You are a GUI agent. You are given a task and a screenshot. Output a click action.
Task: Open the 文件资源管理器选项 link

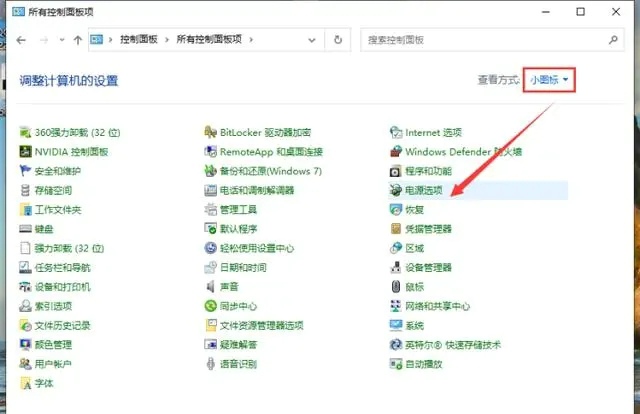point(262,325)
